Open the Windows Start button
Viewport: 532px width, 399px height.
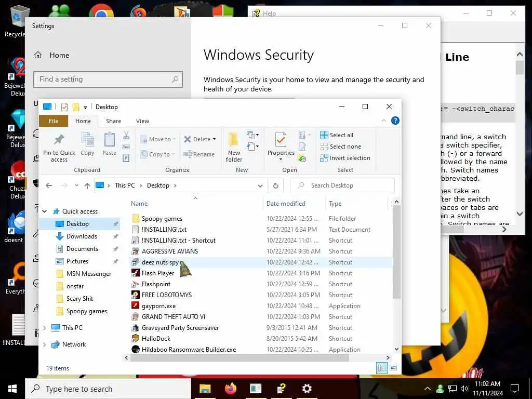click(12, 389)
